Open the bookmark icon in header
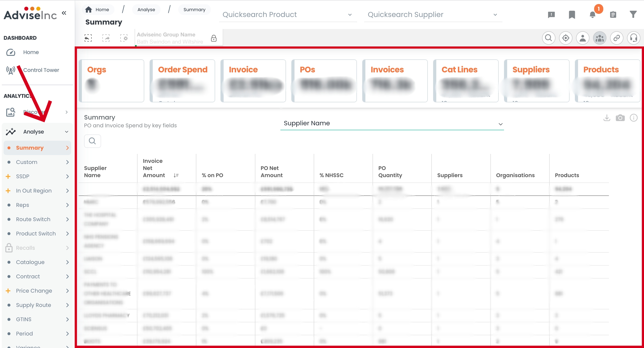This screenshot has width=644, height=348. (x=572, y=15)
